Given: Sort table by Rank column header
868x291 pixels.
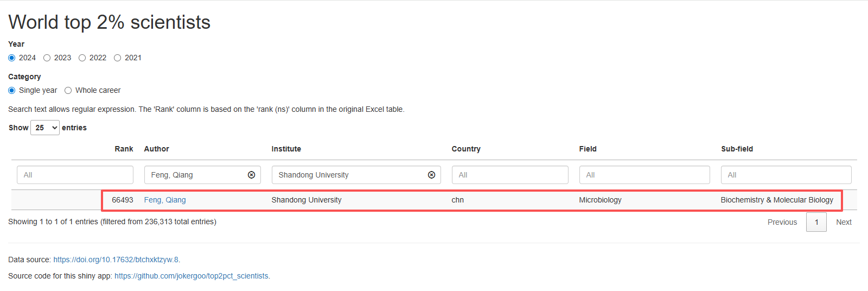Looking at the screenshot, I should coord(124,149).
